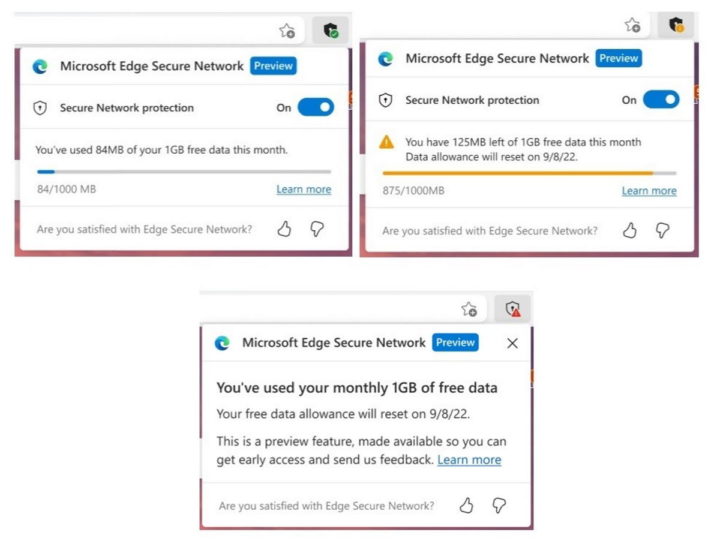720x541 pixels.
Task: Close the monthly 1GB data used popup
Action: coord(513,343)
